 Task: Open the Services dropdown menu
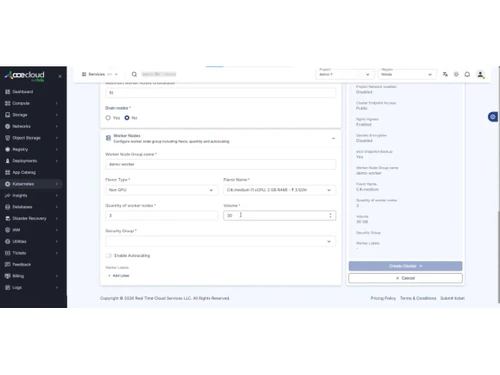coord(100,74)
